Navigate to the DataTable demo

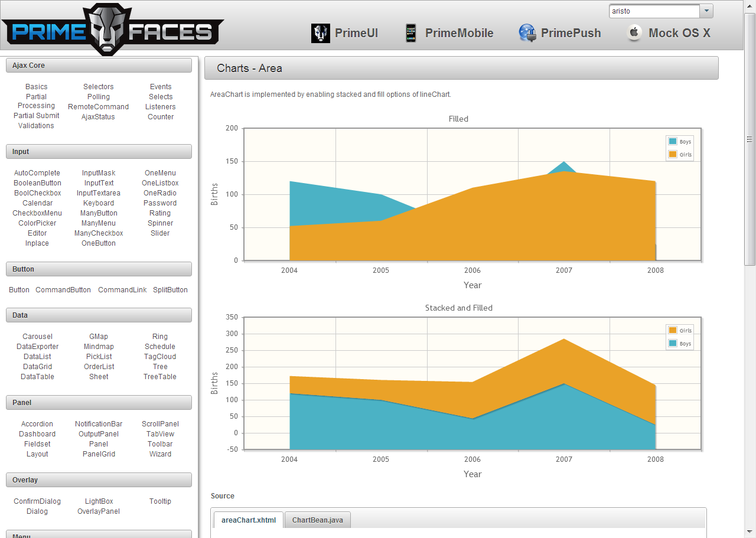[x=37, y=376]
